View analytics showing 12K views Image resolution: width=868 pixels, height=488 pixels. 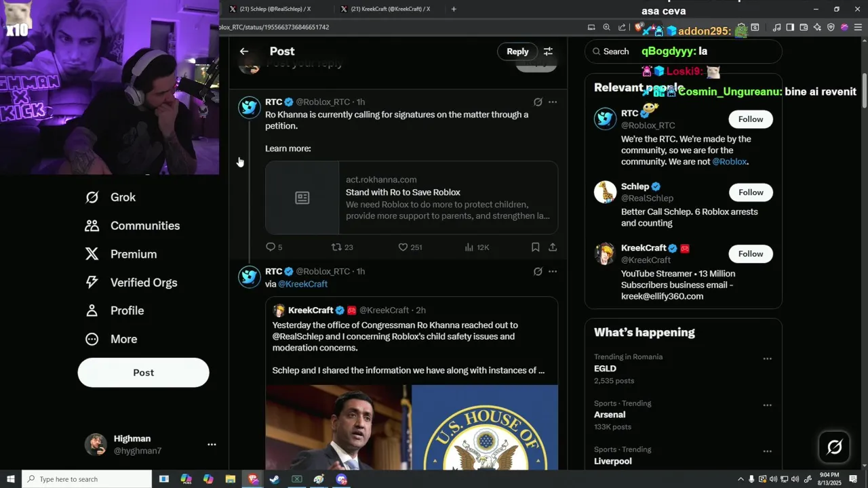(x=477, y=247)
